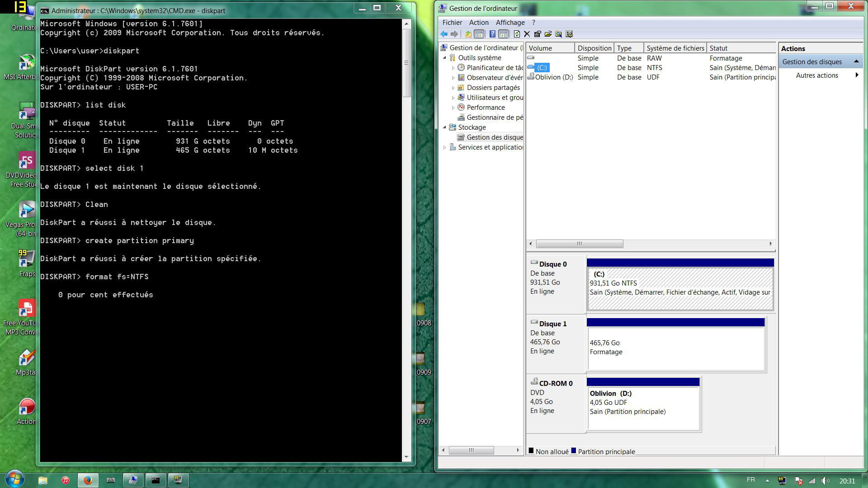The image size is (868, 488).
Task: Expand the Utilisateurs et groupes node
Action: pyautogui.click(x=453, y=98)
